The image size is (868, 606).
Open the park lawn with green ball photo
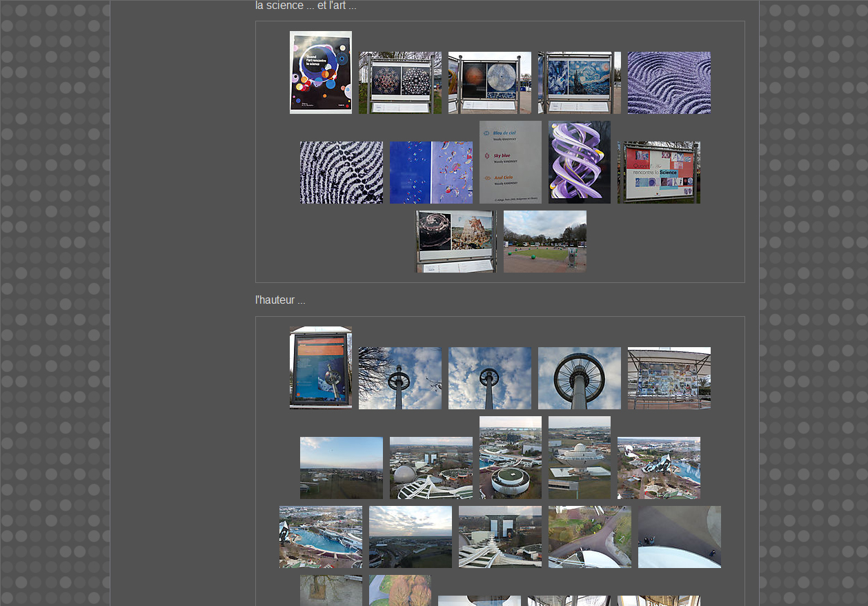544,242
